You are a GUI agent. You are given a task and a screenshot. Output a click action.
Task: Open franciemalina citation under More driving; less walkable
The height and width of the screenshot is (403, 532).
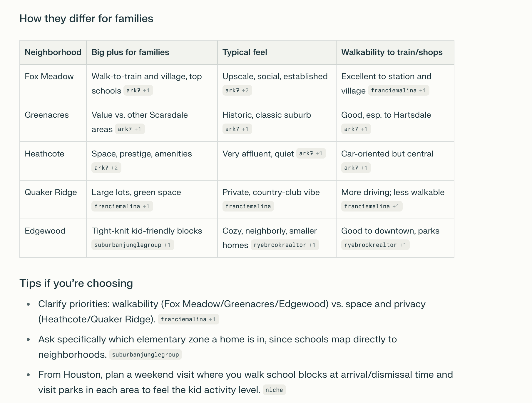tap(372, 207)
